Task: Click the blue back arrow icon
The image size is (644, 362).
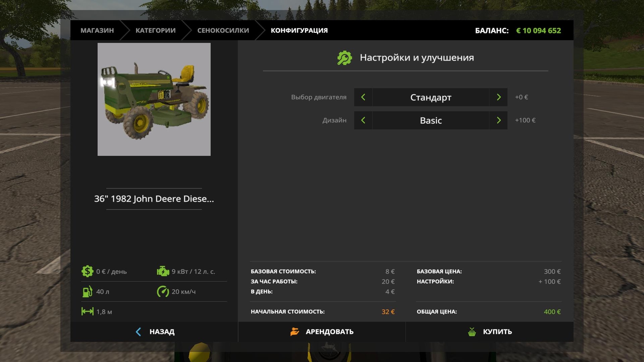Action: (x=138, y=332)
